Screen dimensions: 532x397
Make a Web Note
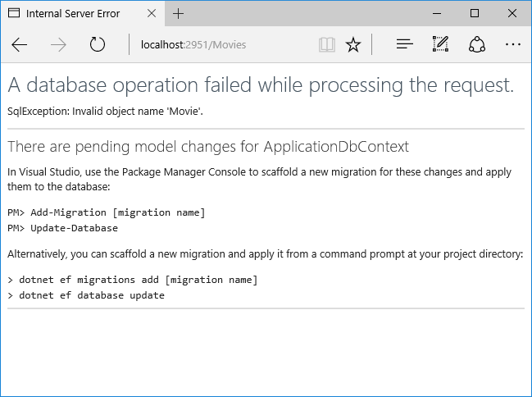tap(440, 45)
